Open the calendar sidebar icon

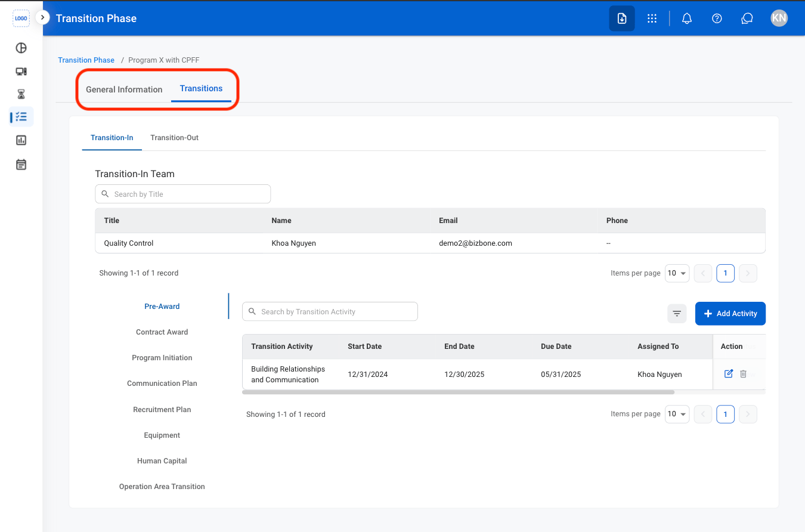pos(21,164)
